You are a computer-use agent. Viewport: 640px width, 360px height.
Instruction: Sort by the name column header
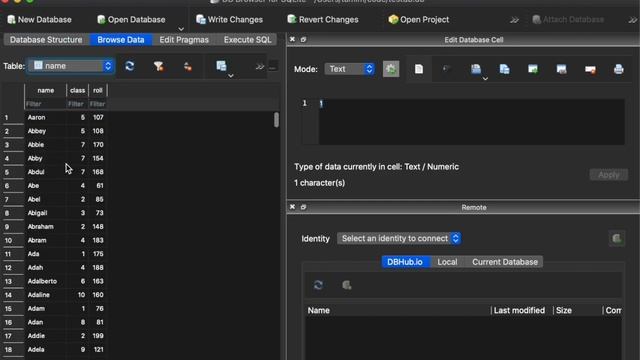(x=45, y=90)
